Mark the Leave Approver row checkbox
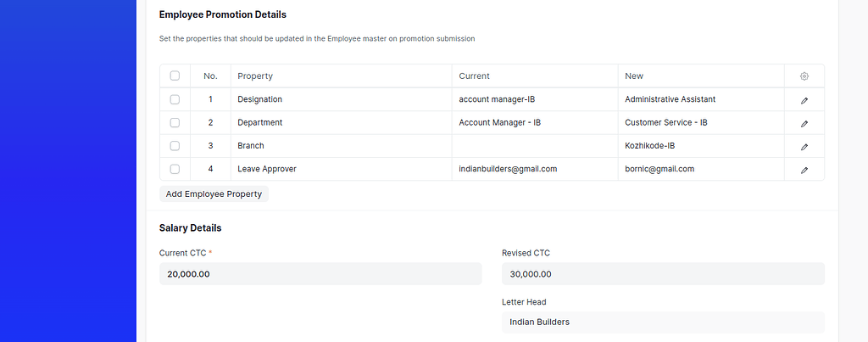The width and height of the screenshot is (868, 342). [175, 169]
